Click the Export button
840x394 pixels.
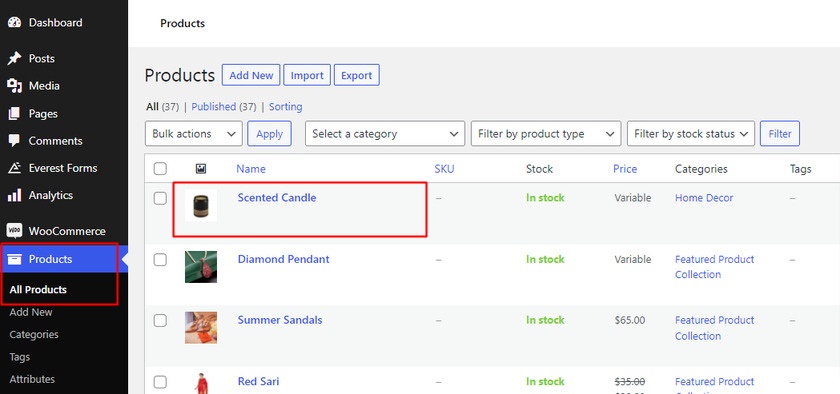[356, 76]
